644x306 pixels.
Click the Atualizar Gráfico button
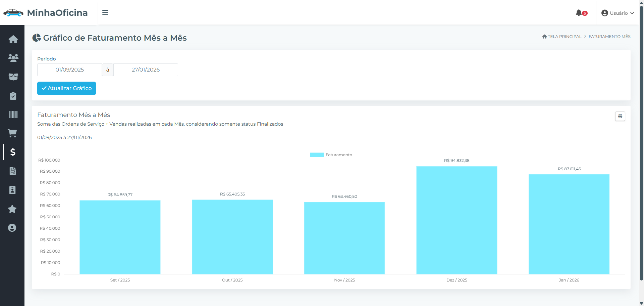tap(66, 88)
